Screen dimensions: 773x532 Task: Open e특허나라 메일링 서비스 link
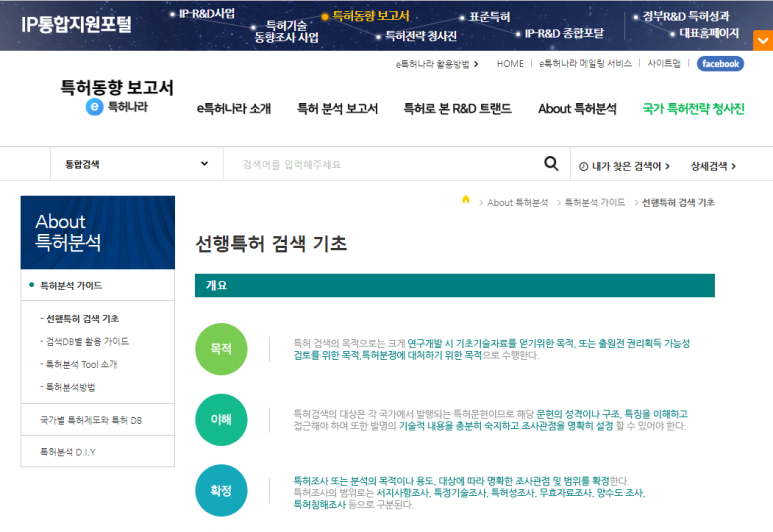click(585, 64)
